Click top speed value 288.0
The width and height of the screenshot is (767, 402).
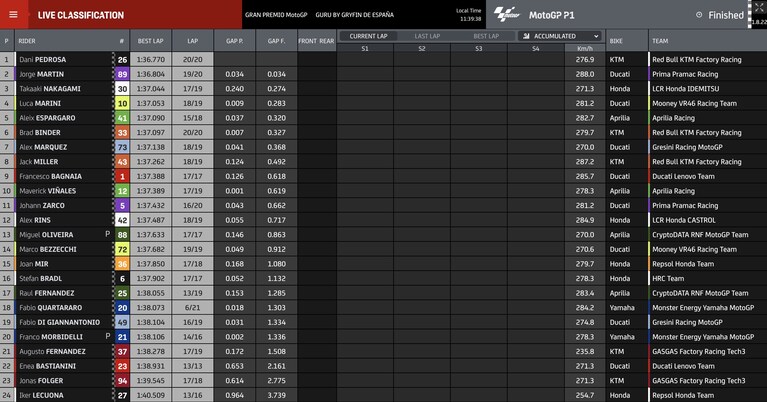[585, 74]
